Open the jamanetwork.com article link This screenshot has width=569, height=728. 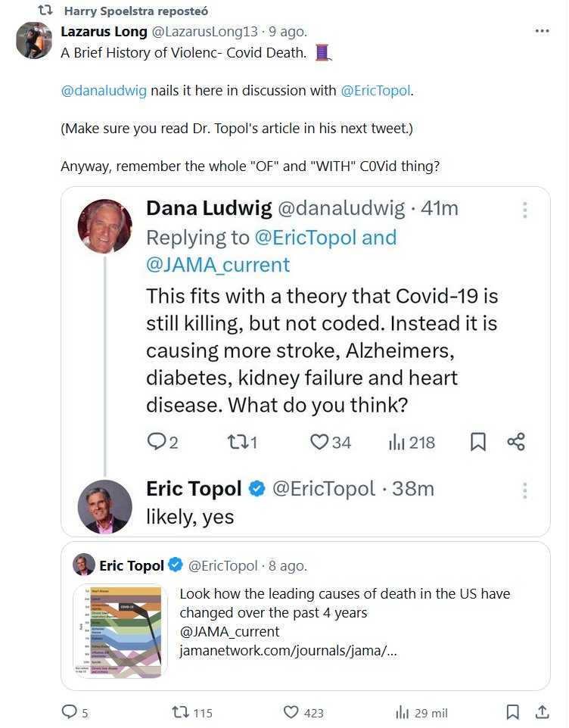[x=288, y=651]
